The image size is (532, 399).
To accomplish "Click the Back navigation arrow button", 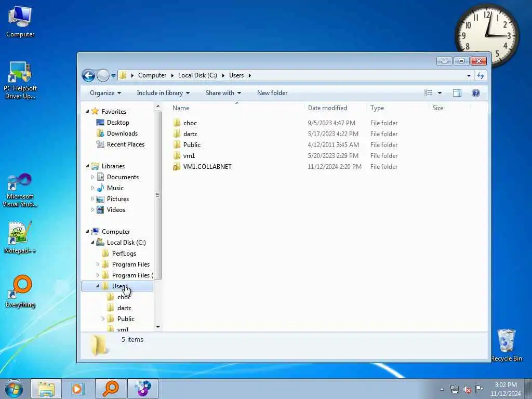I will pos(88,75).
